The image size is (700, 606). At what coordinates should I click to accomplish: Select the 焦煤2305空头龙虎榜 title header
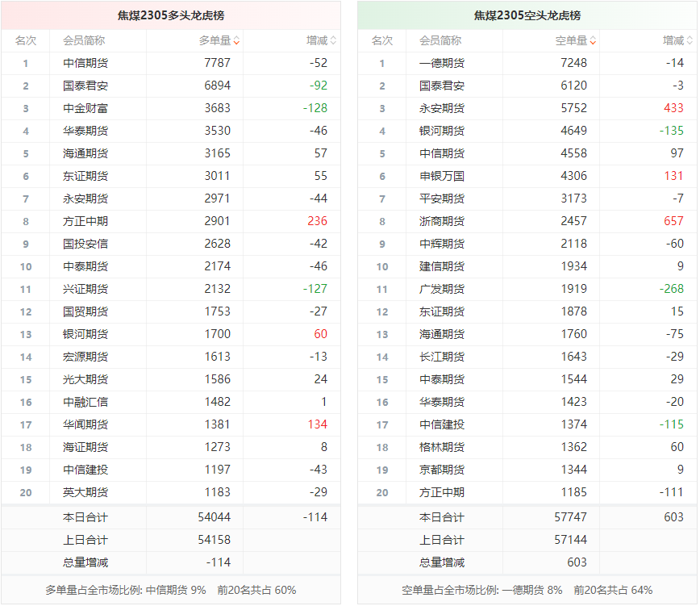click(527, 15)
